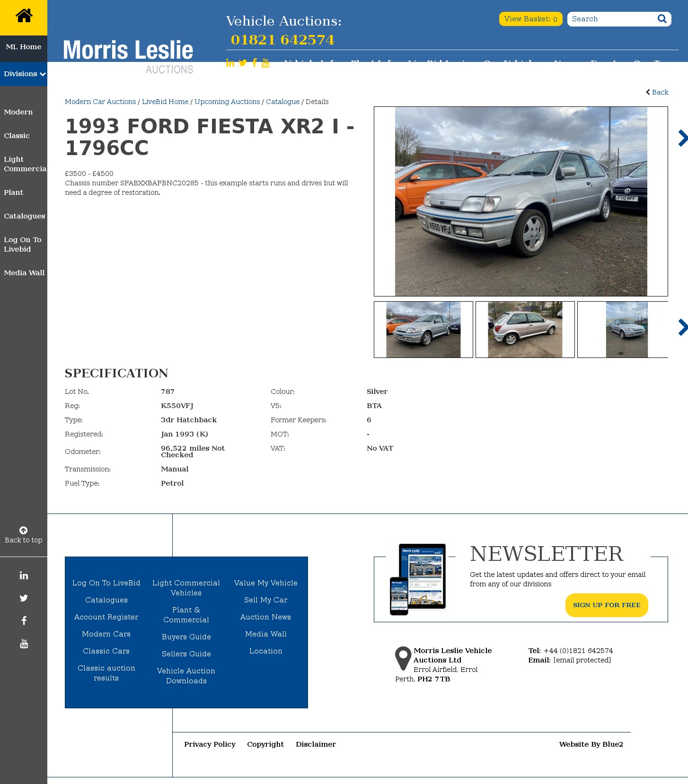
Task: Open Sellers Guide link
Action: point(186,654)
